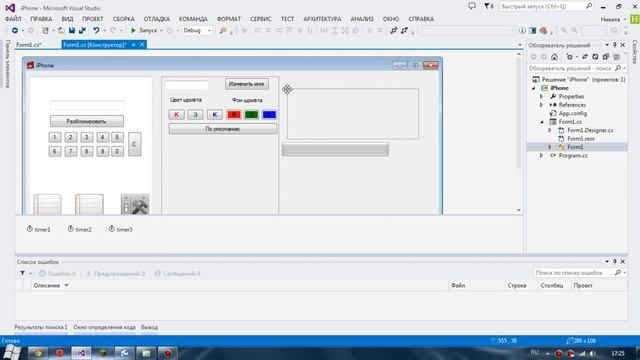This screenshot has height=360, width=640.
Task: Click the green background color button
Action: coord(251,115)
